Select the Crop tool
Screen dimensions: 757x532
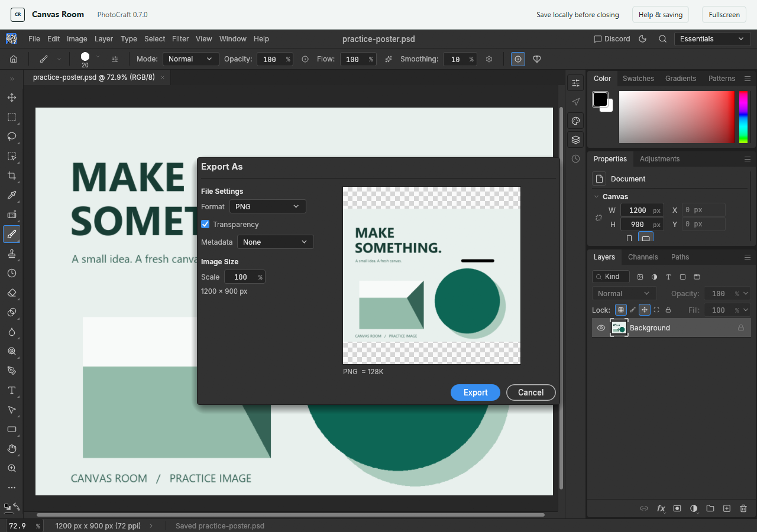pyautogui.click(x=11, y=176)
